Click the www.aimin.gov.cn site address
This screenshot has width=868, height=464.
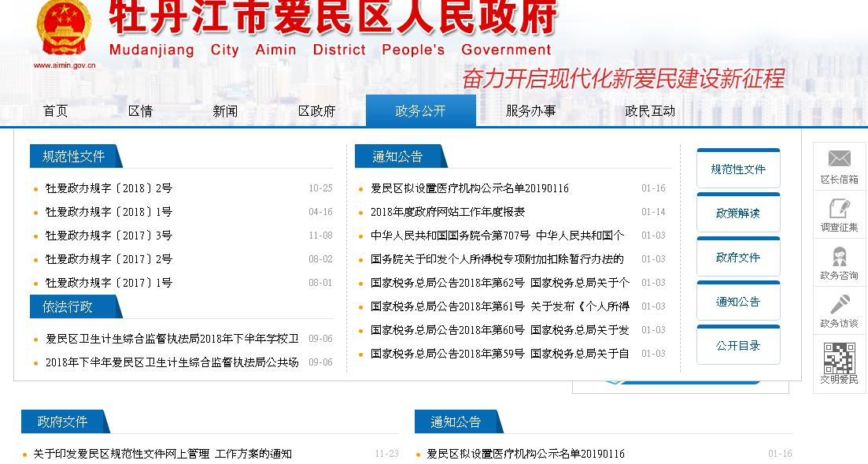[64, 65]
